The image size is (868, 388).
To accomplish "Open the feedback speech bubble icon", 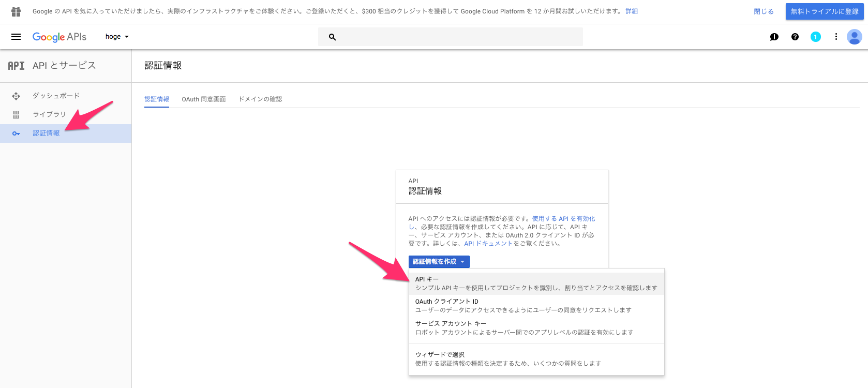I will pyautogui.click(x=774, y=37).
